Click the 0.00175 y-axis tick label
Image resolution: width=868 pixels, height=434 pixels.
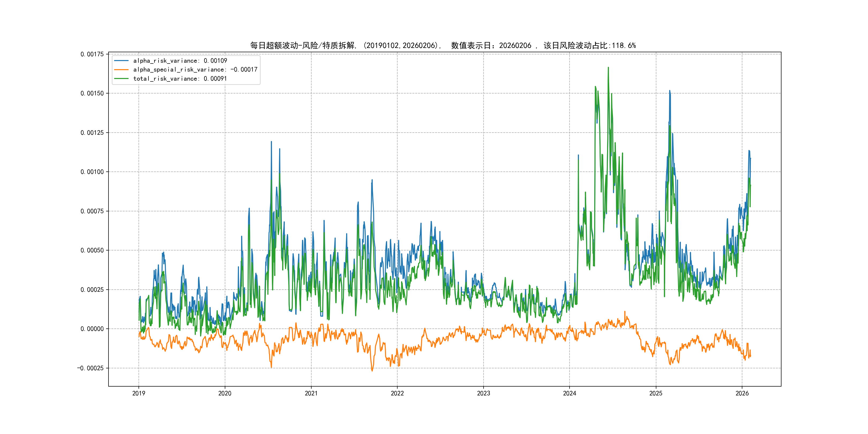92,54
